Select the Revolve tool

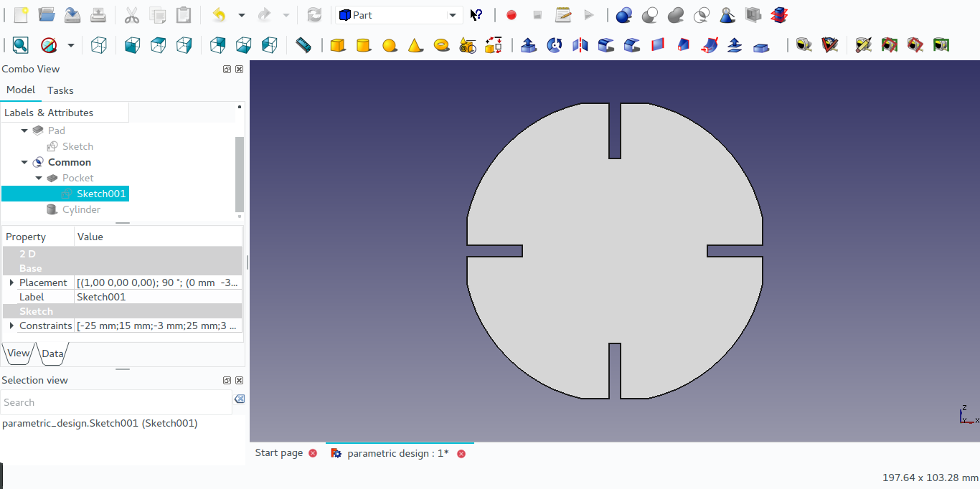(555, 44)
